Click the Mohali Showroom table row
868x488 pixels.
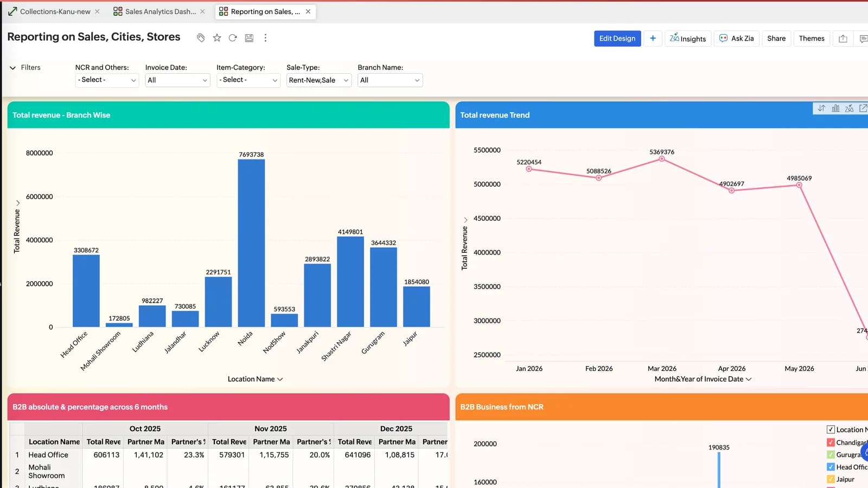point(229,471)
